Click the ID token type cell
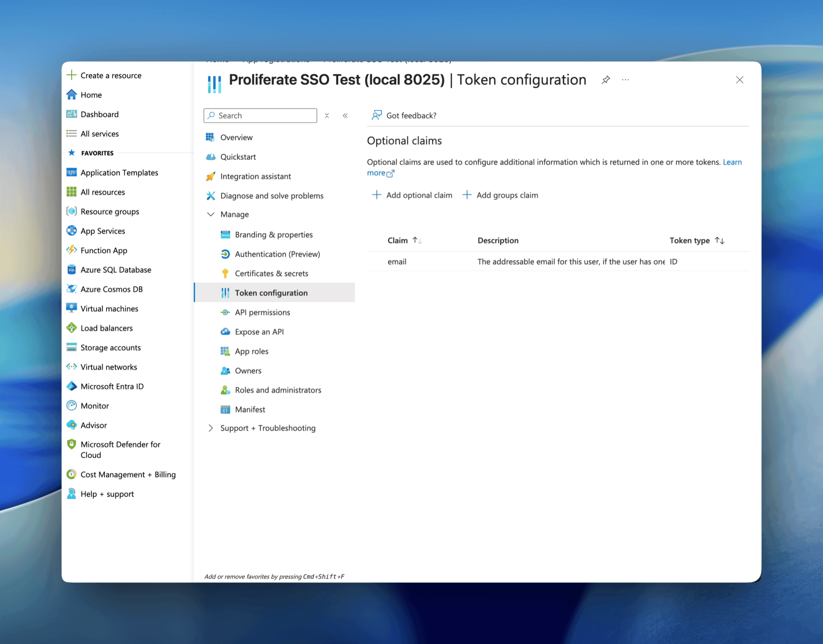823x644 pixels. 674,262
